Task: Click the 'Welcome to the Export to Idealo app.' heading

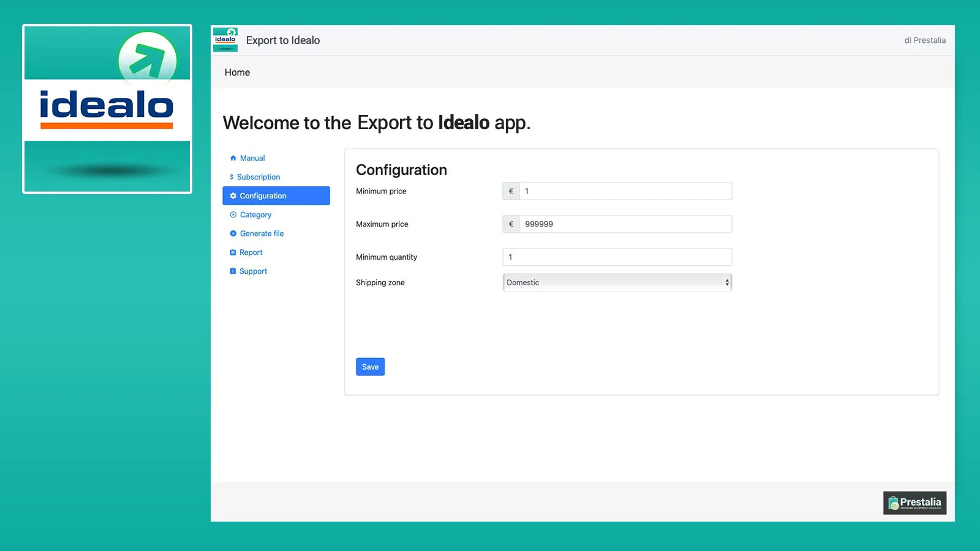Action: 377,122
